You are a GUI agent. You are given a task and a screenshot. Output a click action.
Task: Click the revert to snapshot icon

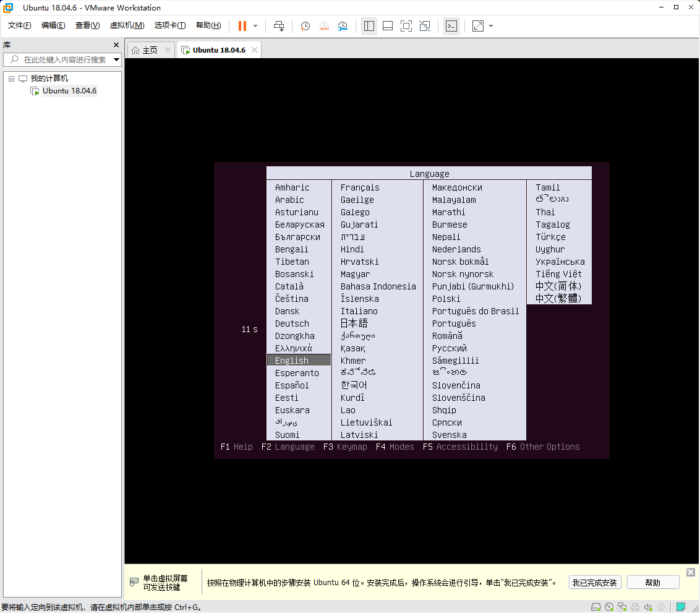(324, 26)
